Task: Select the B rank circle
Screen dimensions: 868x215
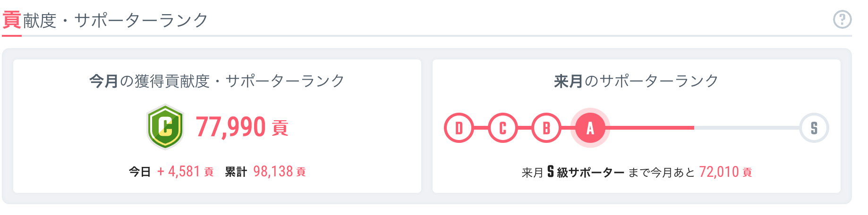Action: pyautogui.click(x=546, y=128)
